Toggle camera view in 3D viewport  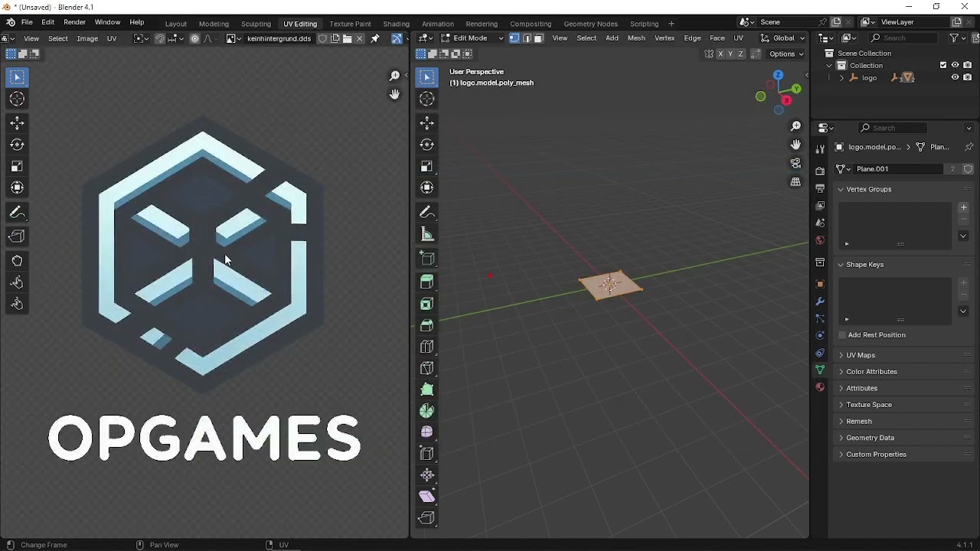tap(795, 163)
